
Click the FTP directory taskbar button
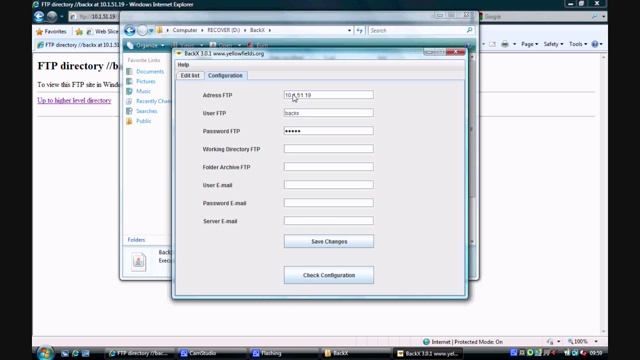(x=140, y=353)
